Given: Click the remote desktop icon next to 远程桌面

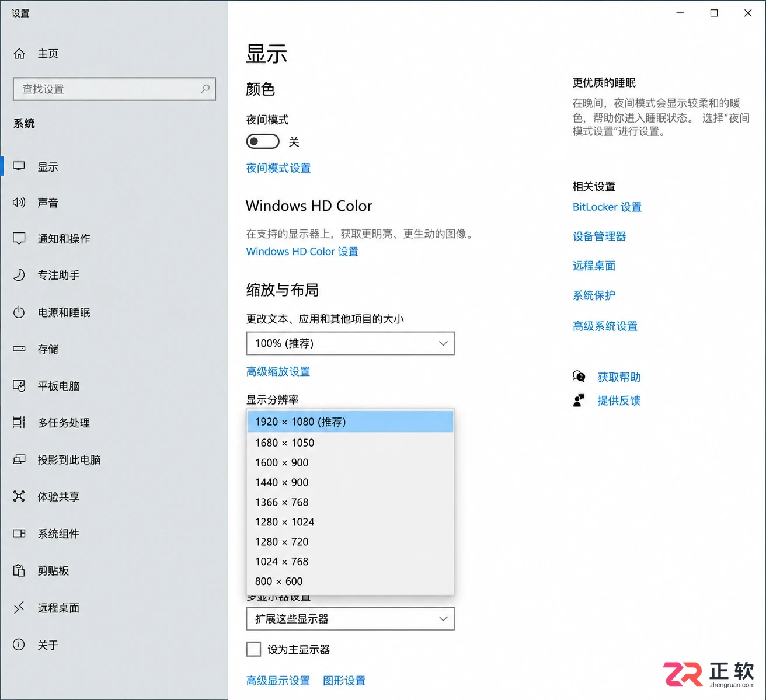Looking at the screenshot, I should click(x=19, y=608).
